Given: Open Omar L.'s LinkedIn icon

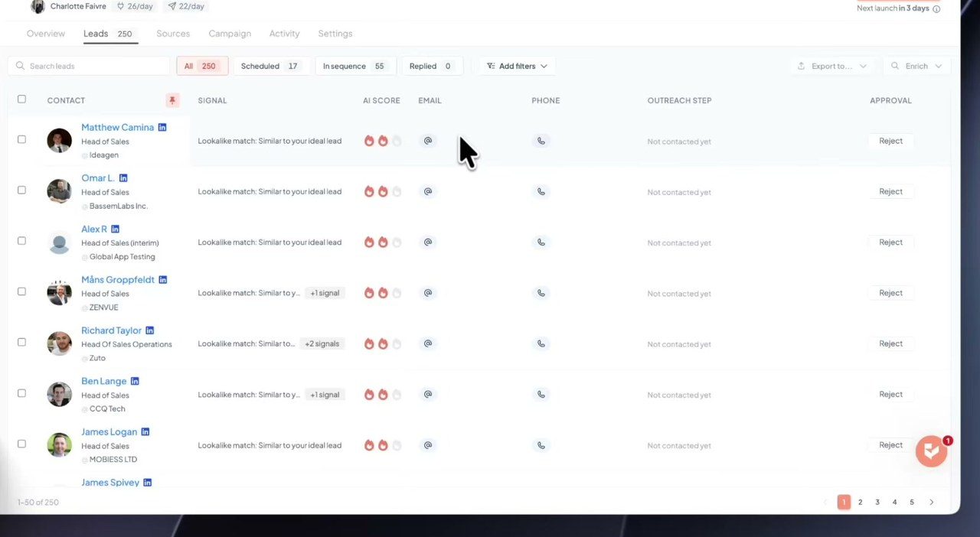Looking at the screenshot, I should click(123, 178).
